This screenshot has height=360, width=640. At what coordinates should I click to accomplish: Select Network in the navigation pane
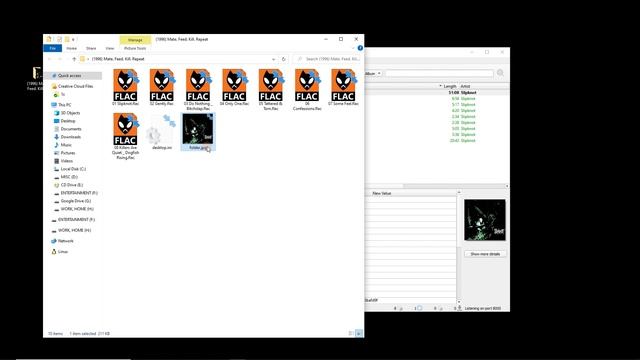[62, 241]
